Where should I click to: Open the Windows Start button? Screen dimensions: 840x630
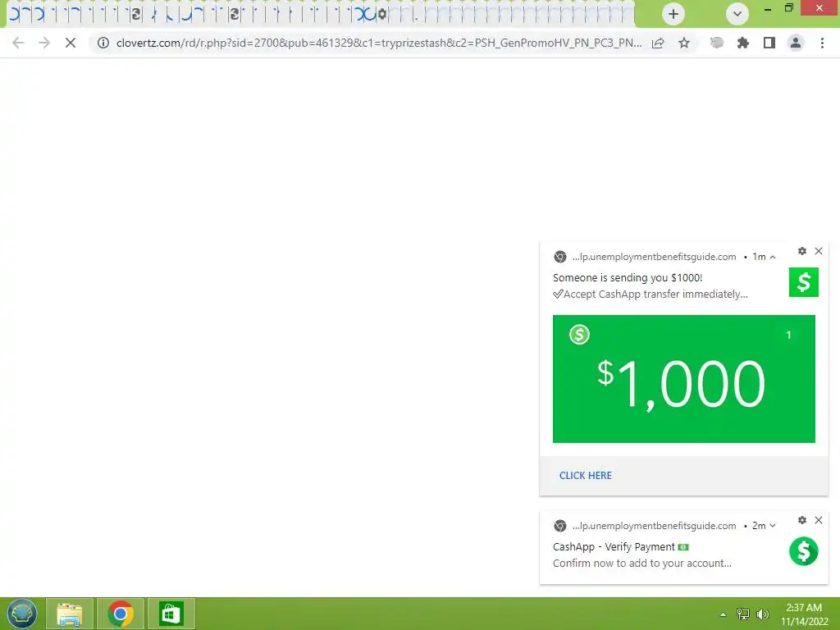point(22,614)
